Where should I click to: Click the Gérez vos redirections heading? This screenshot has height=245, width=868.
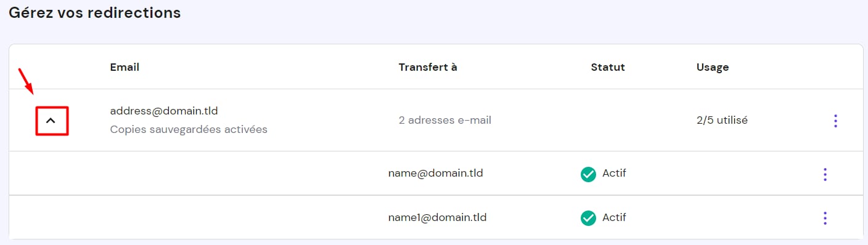coord(94,13)
